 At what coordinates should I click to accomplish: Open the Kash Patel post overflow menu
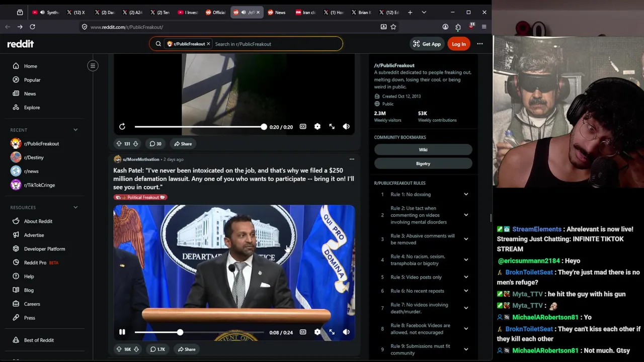coord(352,159)
